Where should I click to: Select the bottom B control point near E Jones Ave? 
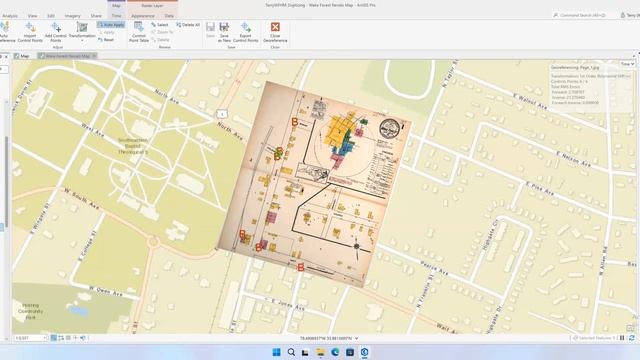tap(301, 268)
